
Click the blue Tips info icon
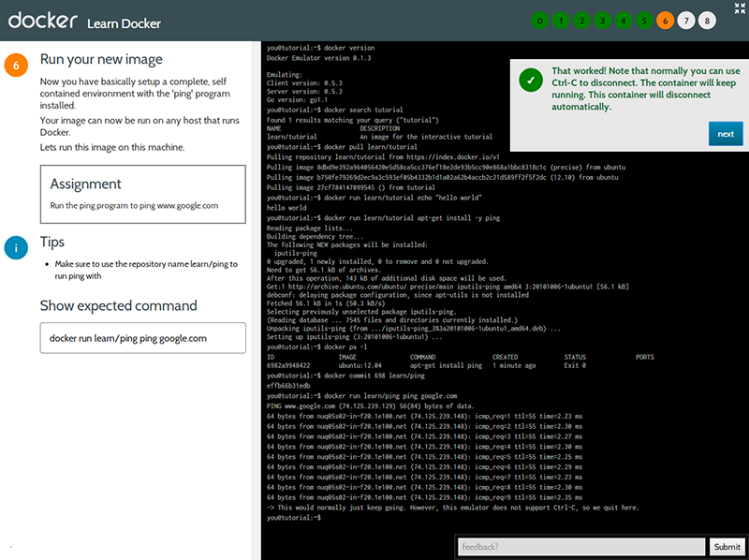click(x=16, y=247)
